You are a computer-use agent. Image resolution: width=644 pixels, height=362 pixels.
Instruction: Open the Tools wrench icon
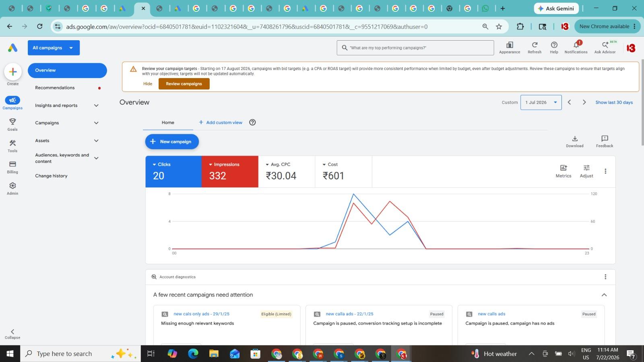click(12, 143)
